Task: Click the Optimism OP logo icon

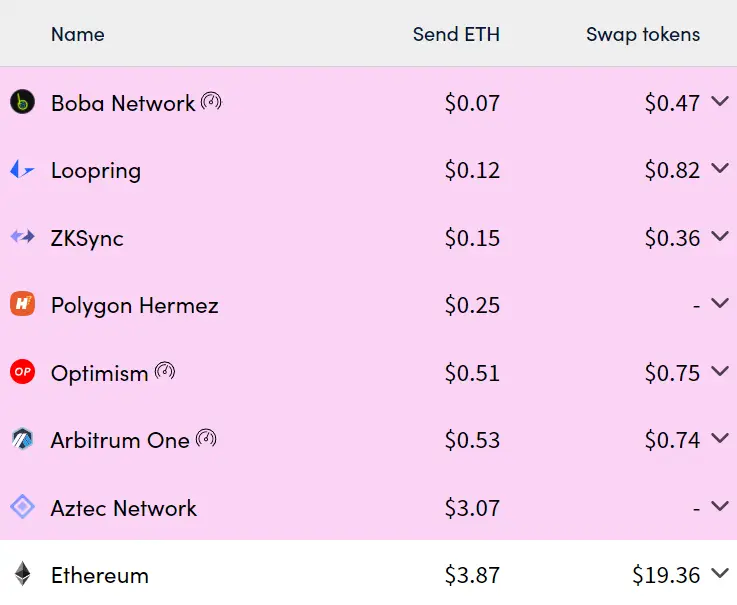Action: coord(22,372)
